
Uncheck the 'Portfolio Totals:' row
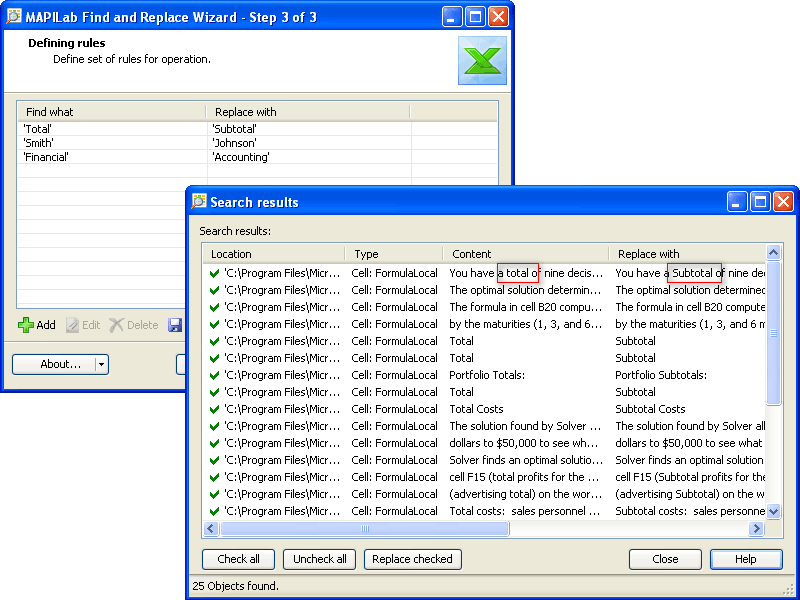click(x=214, y=376)
